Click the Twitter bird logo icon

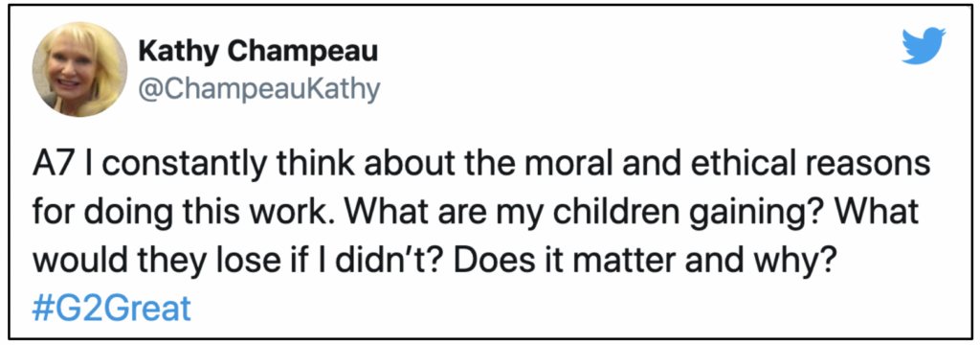coord(924,45)
